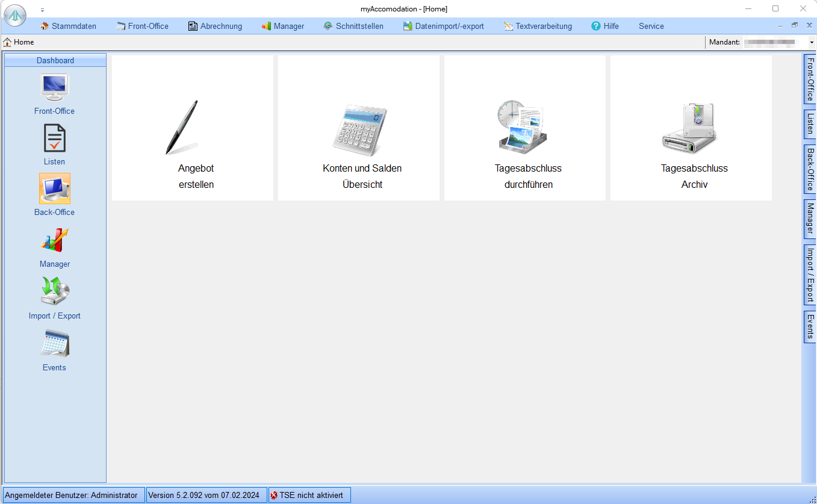Viewport: 817px width, 504px height.
Task: Click the TSE nicht aktiviert status indicator
Action: [309, 495]
